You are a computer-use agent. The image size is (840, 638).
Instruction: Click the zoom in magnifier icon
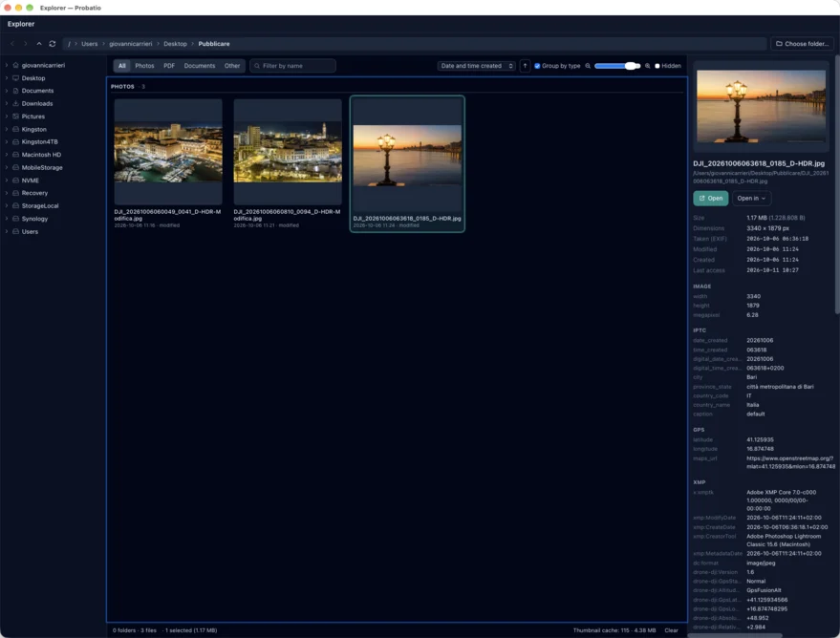[x=648, y=66]
